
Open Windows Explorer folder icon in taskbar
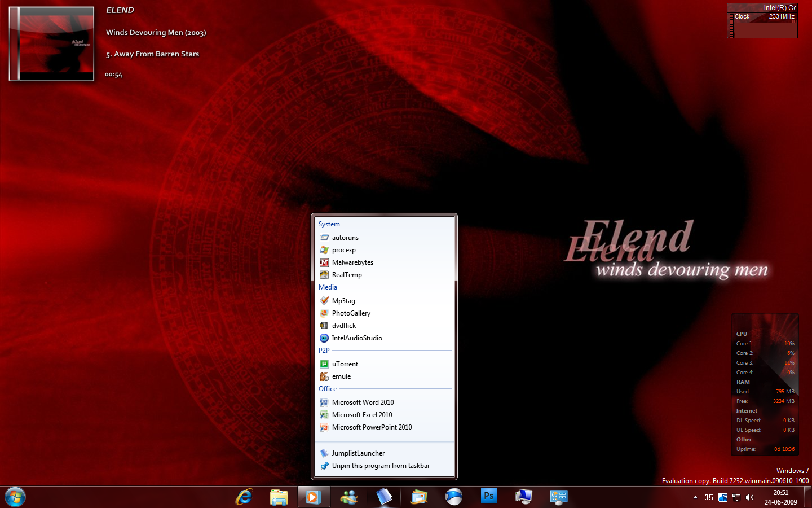click(x=279, y=497)
